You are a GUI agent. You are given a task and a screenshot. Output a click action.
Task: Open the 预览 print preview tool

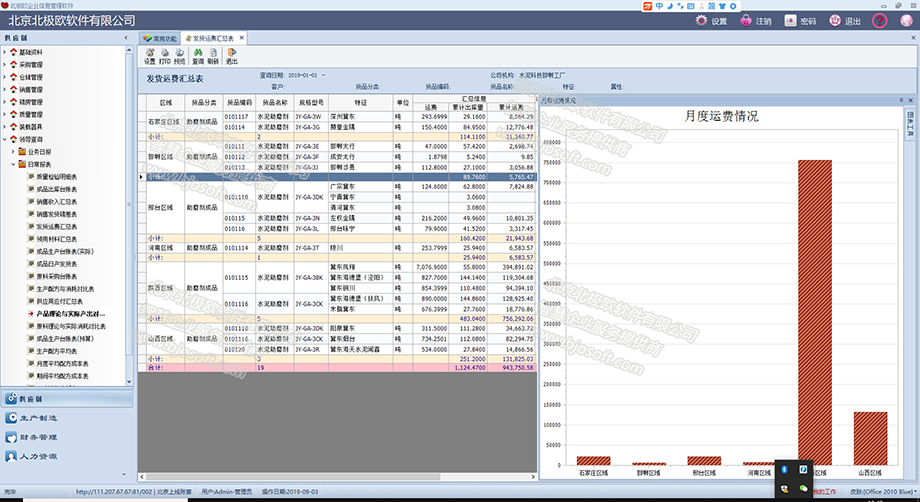click(x=180, y=57)
